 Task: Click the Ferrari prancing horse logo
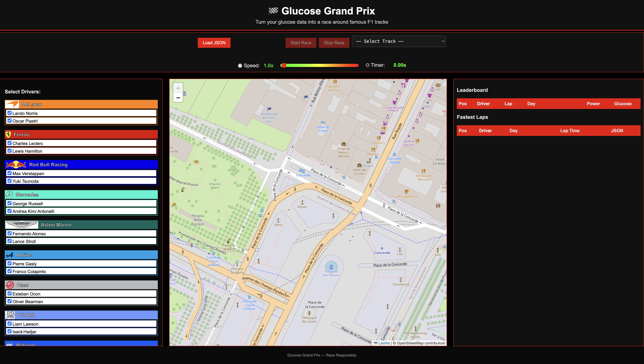click(x=8, y=135)
